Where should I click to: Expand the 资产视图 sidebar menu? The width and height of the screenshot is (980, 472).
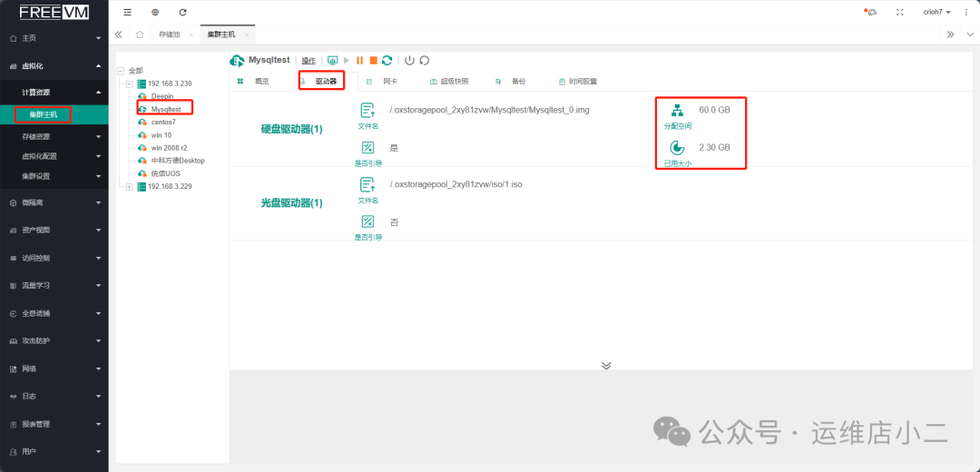(x=54, y=230)
